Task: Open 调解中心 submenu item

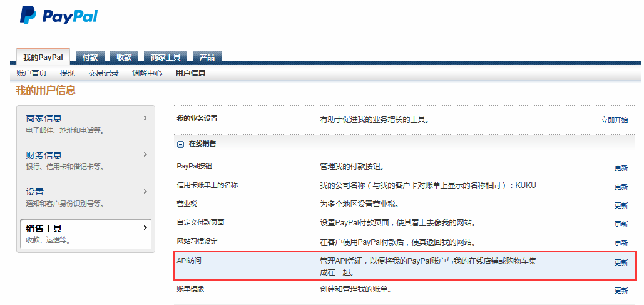Action: 147,73
